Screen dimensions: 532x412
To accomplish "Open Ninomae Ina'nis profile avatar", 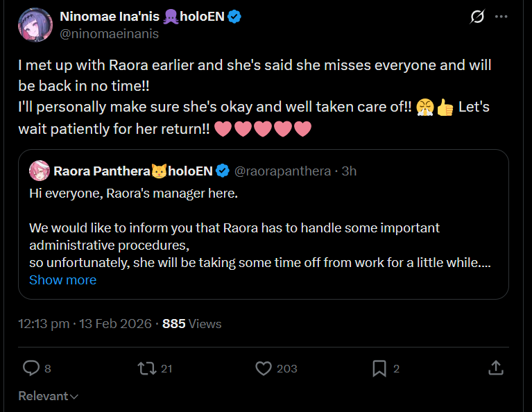I will pos(35,25).
